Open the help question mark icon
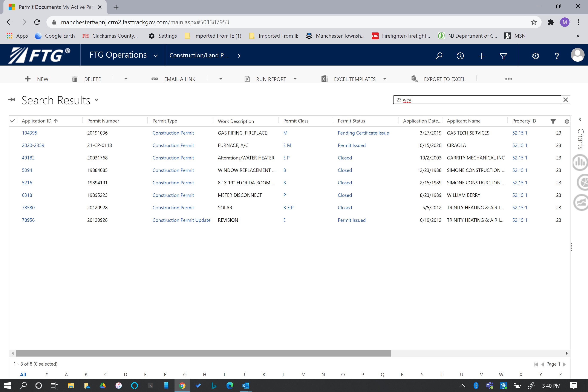This screenshot has width=588, height=392. (x=556, y=56)
